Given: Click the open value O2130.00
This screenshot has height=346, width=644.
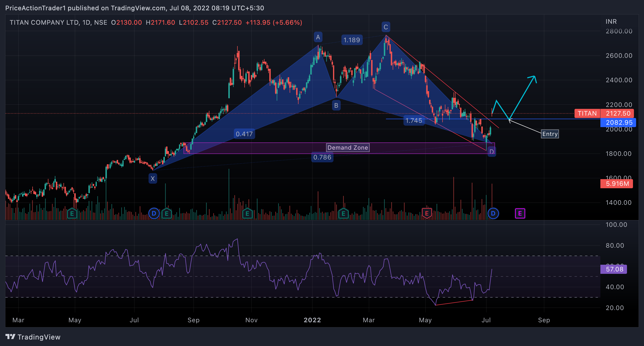Looking at the screenshot, I should [126, 23].
